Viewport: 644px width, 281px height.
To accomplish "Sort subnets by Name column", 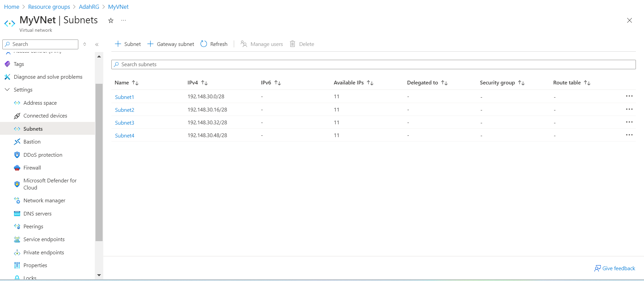I will (135, 83).
